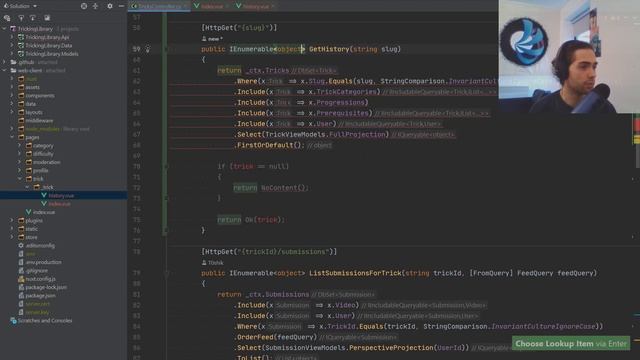Open the .gitignore file
Image resolution: width=640 pixels, height=360 pixels.
[33, 271]
